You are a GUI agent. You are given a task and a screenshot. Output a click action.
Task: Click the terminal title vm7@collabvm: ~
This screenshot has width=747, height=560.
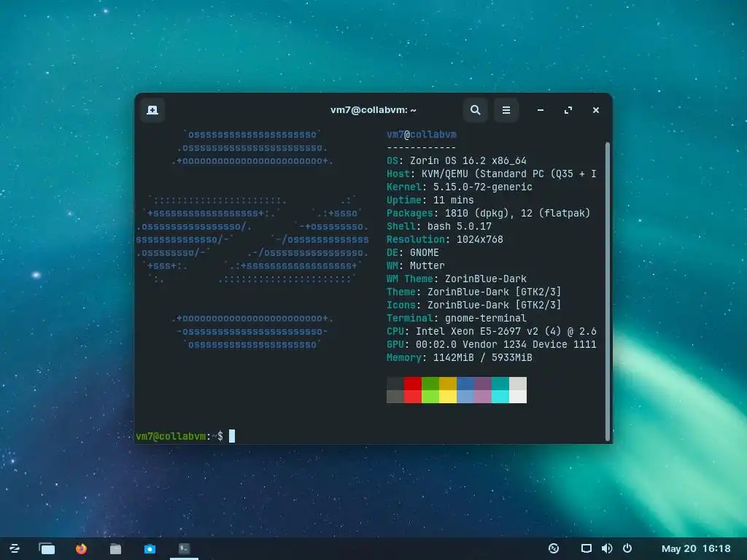pos(373,110)
